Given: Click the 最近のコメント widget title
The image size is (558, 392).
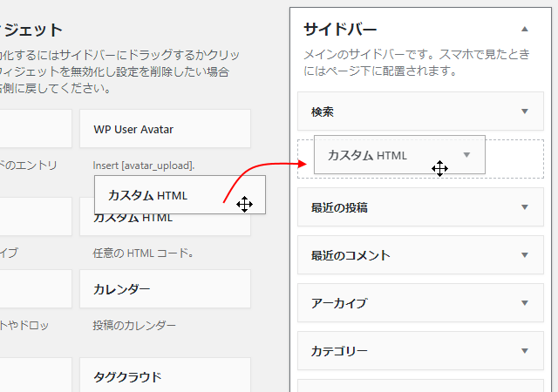Looking at the screenshot, I should pos(350,255).
